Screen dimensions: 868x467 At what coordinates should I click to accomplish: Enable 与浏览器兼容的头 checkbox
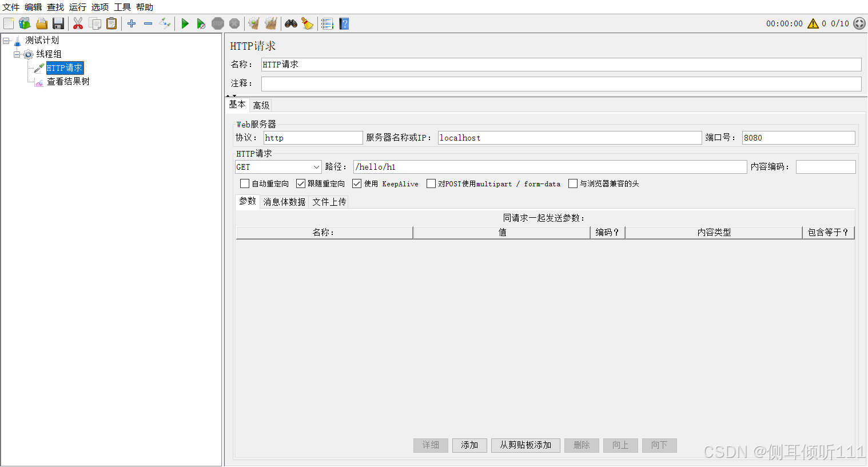pos(573,183)
